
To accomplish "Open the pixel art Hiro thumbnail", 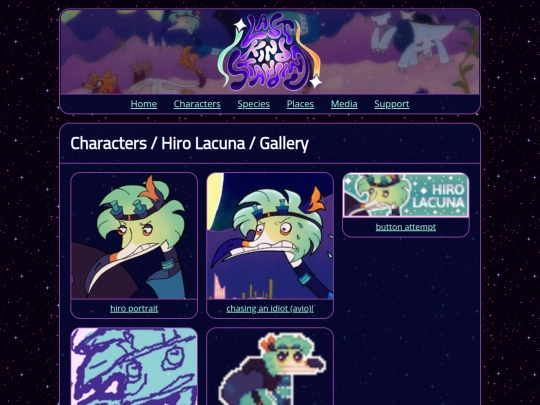I will point(270,366).
